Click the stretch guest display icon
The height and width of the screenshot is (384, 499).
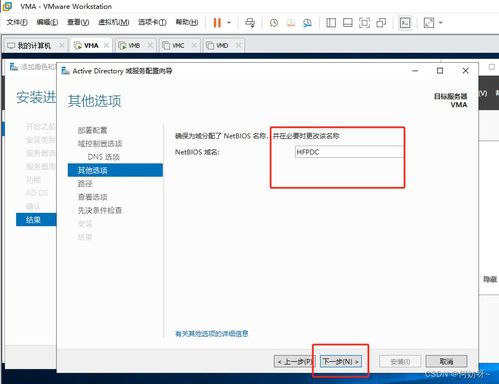(429, 23)
